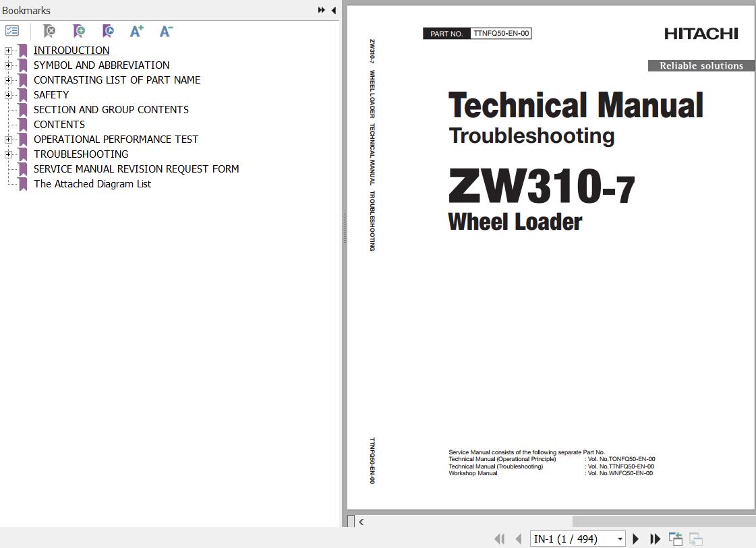Open the INTRODUCTION bookmark
Viewport: 756px width, 548px height.
(71, 50)
